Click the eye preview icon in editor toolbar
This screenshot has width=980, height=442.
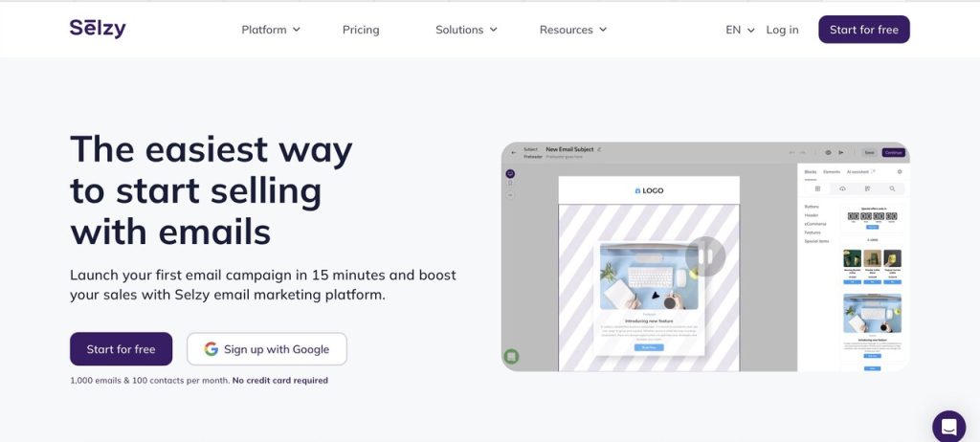(x=828, y=152)
